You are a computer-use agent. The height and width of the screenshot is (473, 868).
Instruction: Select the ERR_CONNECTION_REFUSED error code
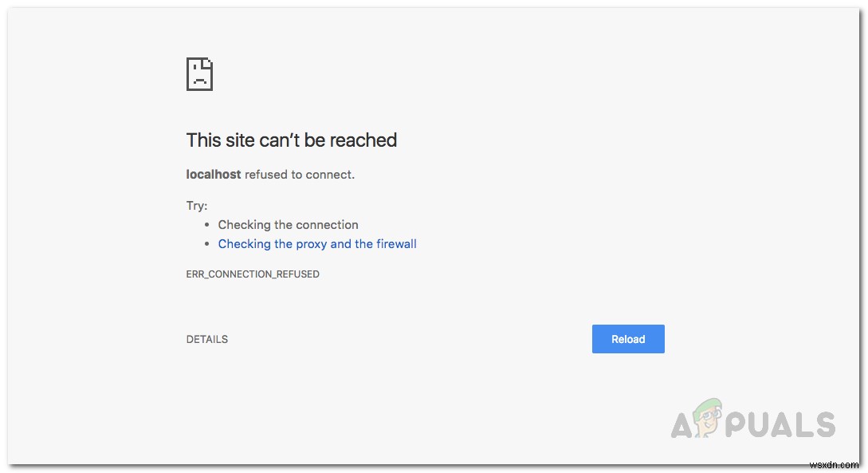point(253,274)
